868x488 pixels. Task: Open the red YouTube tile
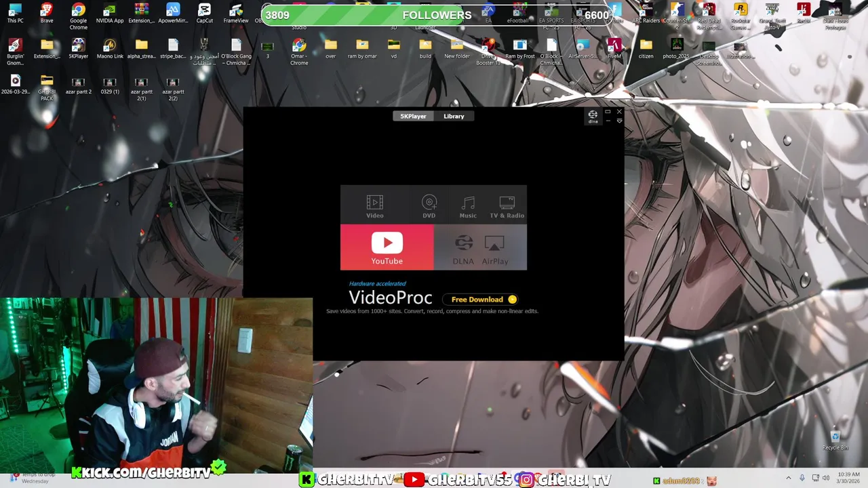point(387,247)
